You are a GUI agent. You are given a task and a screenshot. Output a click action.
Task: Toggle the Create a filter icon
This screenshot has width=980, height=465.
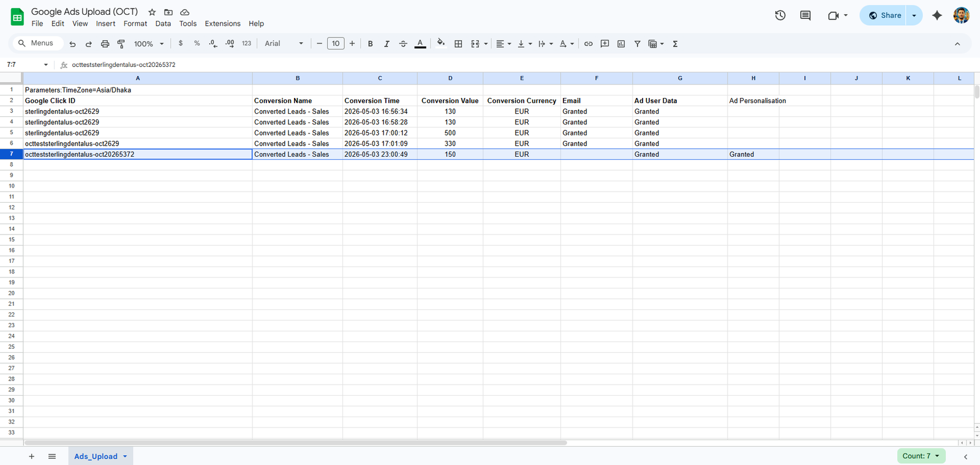(x=638, y=43)
